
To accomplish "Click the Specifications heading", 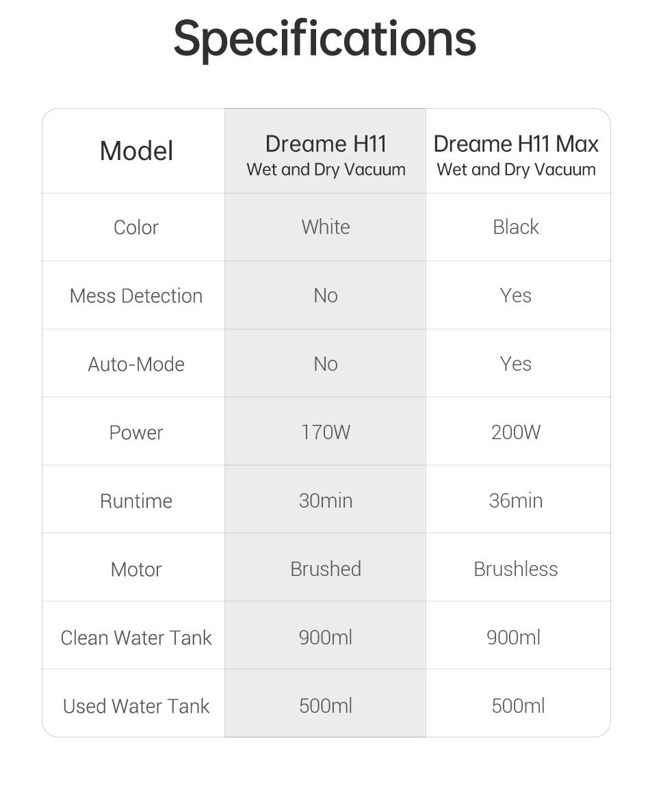I will (324, 39).
